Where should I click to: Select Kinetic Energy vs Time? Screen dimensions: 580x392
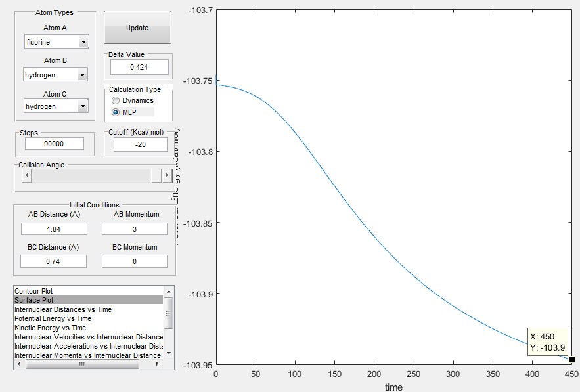point(89,328)
